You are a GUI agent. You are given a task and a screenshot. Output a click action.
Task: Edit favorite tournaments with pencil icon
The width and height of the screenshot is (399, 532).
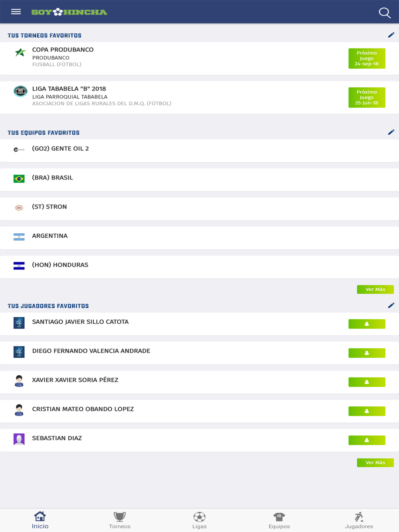[x=391, y=35]
